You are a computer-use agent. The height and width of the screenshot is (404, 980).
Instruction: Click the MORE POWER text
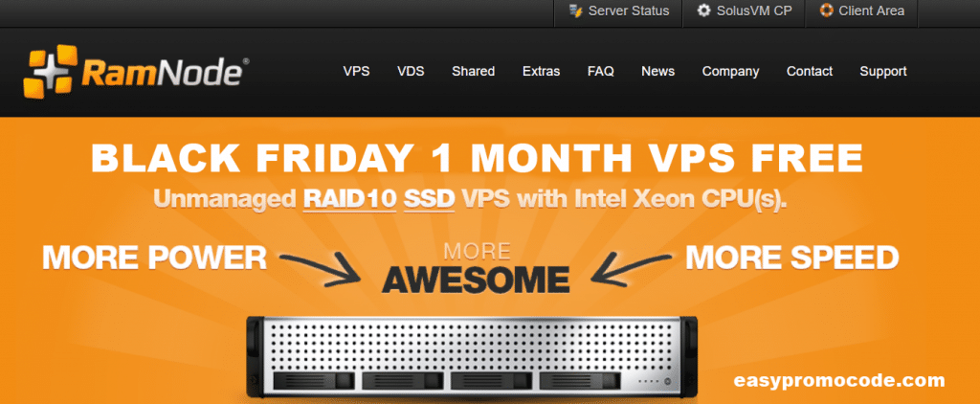[154, 257]
